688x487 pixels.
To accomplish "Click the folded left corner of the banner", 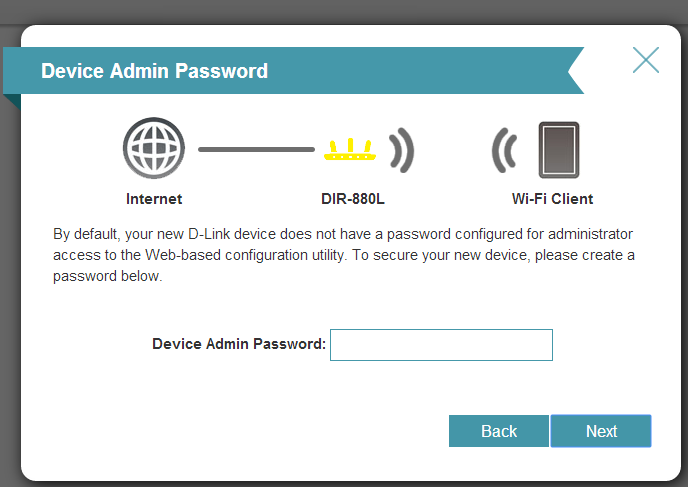I will tap(12, 101).
